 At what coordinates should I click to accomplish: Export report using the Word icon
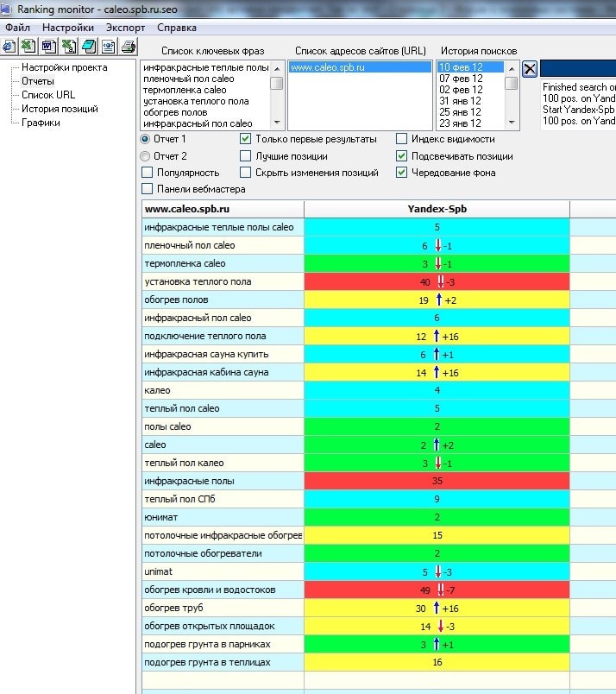[x=48, y=46]
